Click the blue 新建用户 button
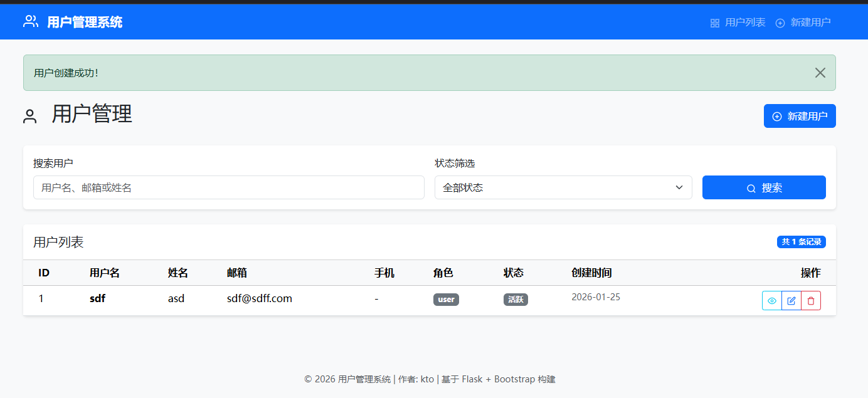 800,116
